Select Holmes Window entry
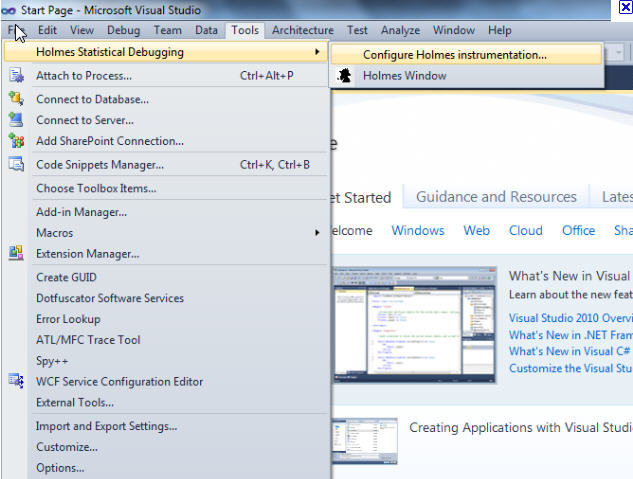The height and width of the screenshot is (479, 633). coord(467,75)
